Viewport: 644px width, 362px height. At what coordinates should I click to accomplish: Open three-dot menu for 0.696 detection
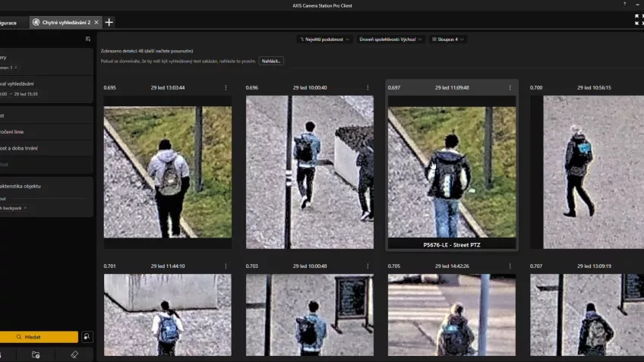pos(368,88)
